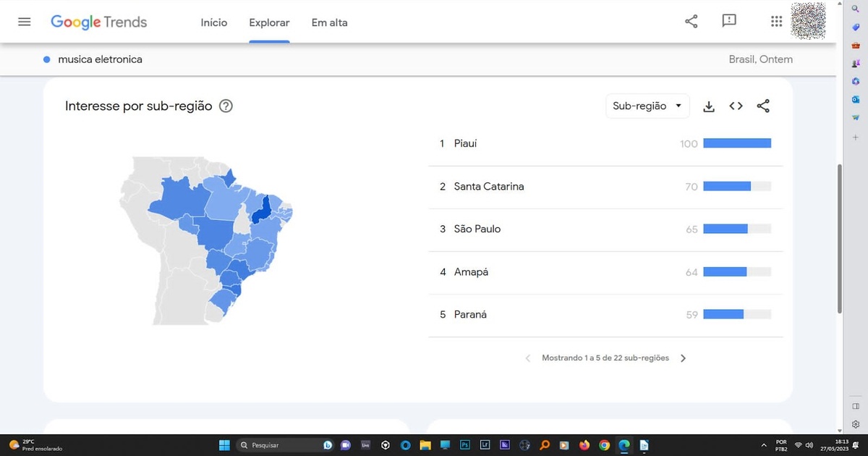Click the Google Trends logo
This screenshot has width=868, height=456.
tap(98, 22)
